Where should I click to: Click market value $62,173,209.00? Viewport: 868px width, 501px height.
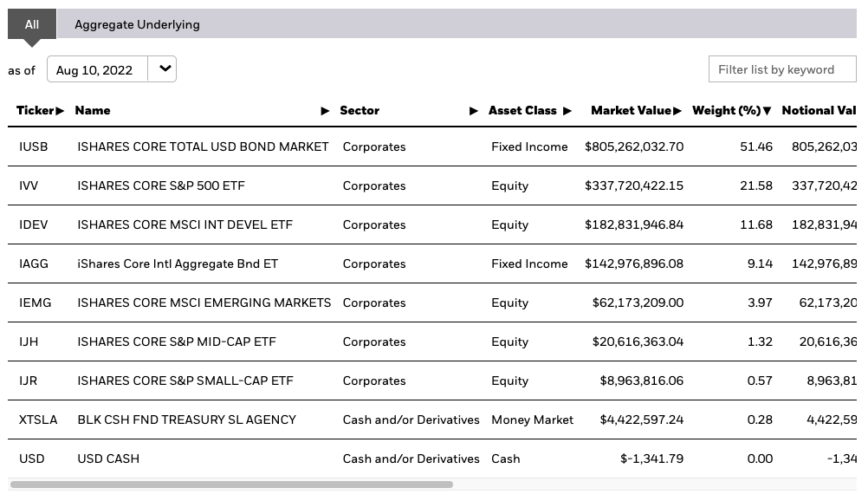(638, 303)
